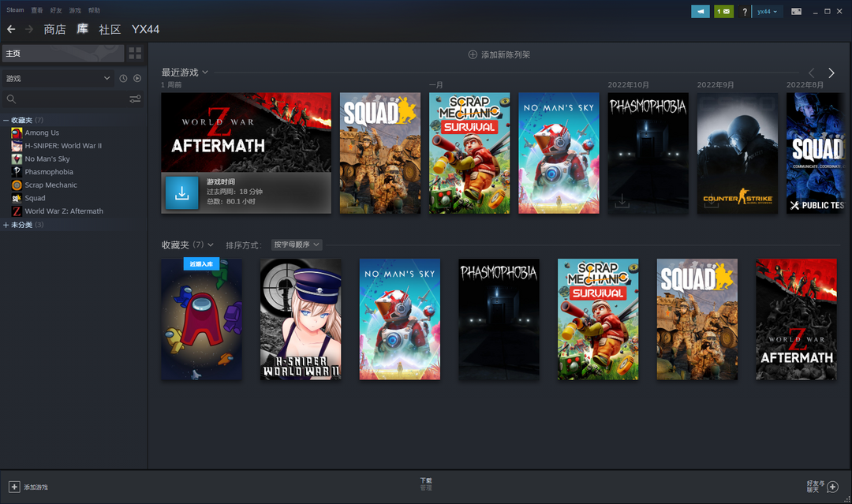852x504 pixels.
Task: Open the 好友与聊天 friends chat icon
Action: 832,487
